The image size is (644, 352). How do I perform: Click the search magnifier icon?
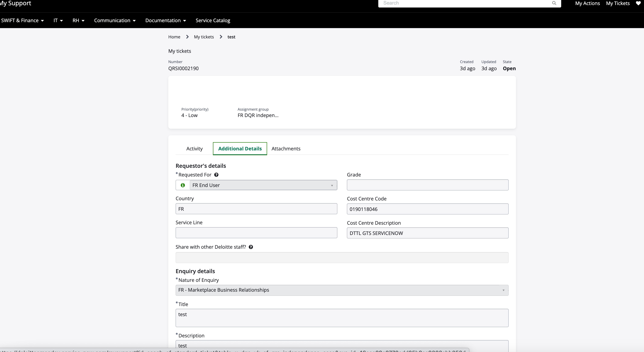(x=554, y=3)
